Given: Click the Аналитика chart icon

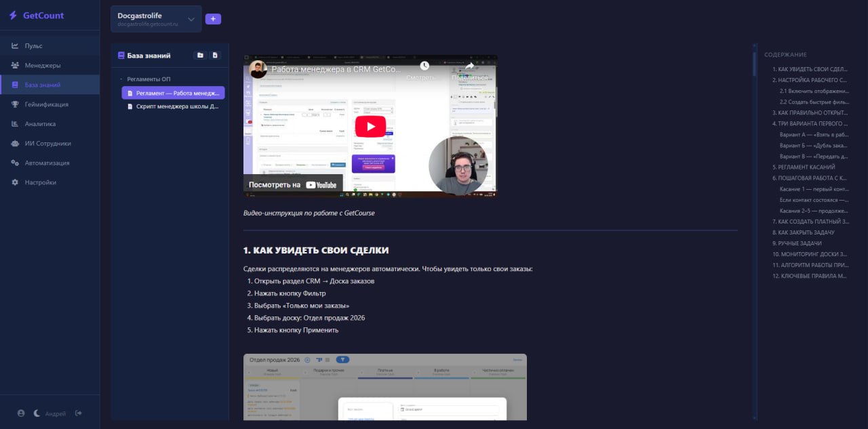Looking at the screenshot, I should pyautogui.click(x=15, y=124).
